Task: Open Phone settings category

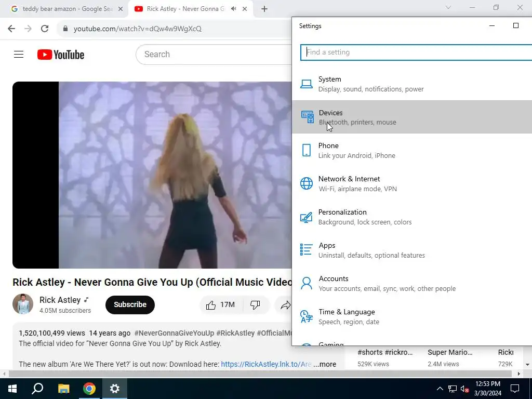Action: [412, 150]
